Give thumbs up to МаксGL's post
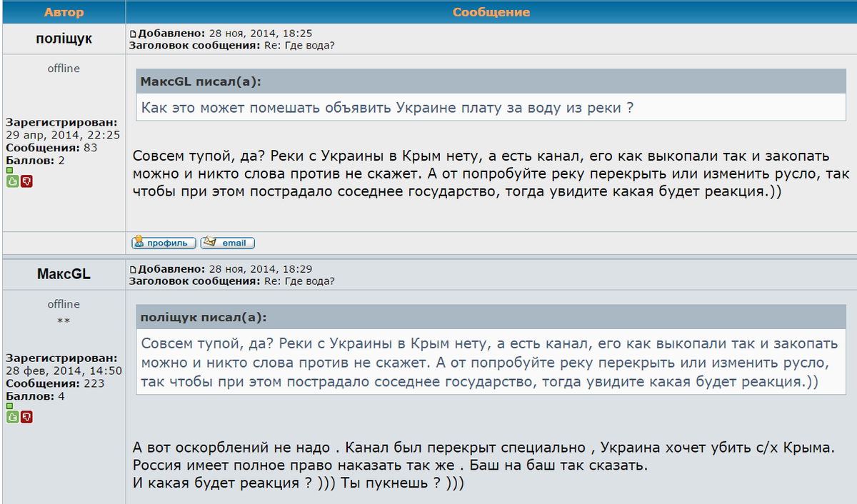The image size is (857, 504). pyautogui.click(x=12, y=417)
